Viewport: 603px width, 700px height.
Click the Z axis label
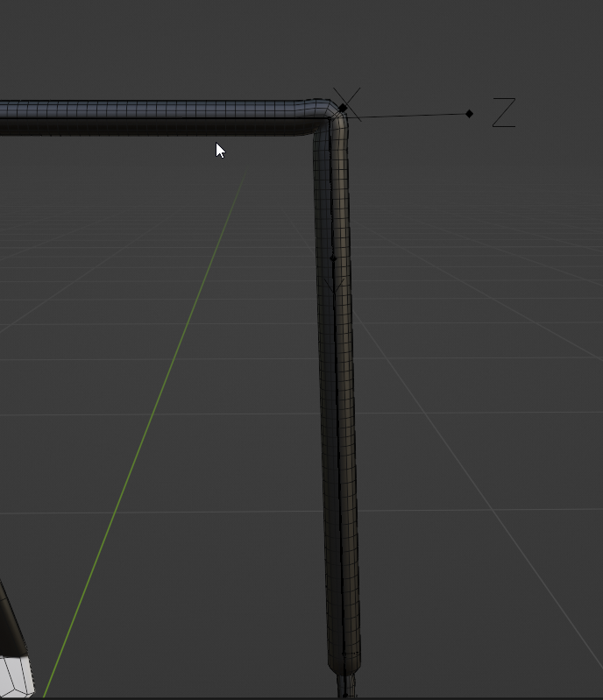504,112
